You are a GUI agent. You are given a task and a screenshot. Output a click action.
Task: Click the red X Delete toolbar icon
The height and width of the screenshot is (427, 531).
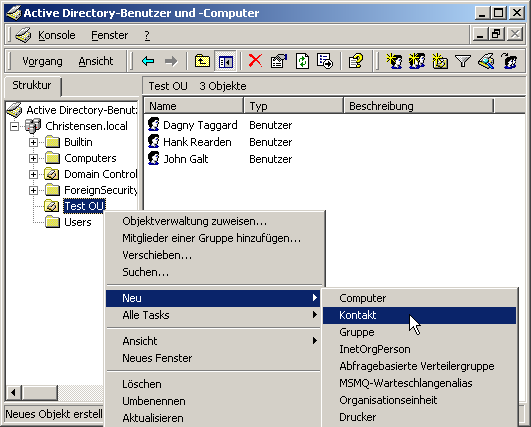[255, 61]
